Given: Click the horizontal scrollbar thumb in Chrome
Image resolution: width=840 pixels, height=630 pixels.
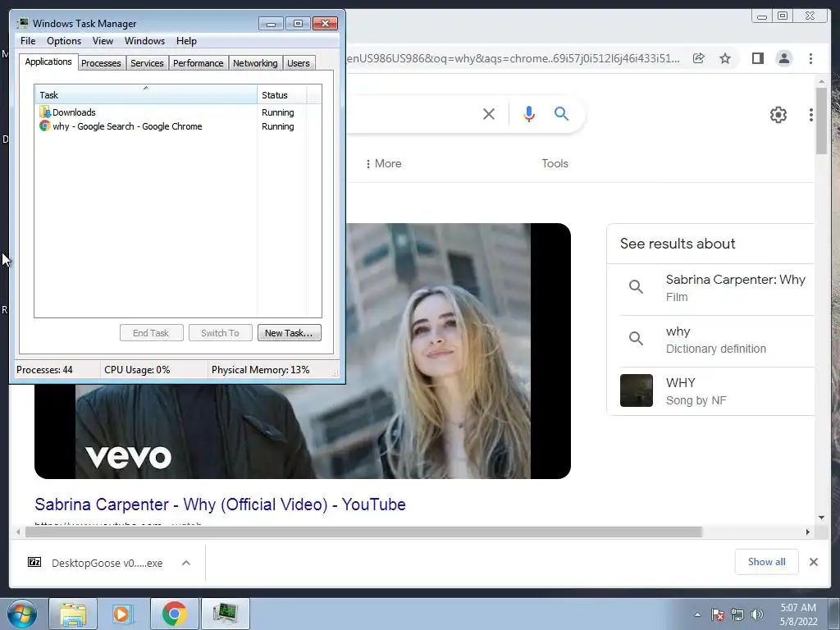Looking at the screenshot, I should [x=363, y=532].
